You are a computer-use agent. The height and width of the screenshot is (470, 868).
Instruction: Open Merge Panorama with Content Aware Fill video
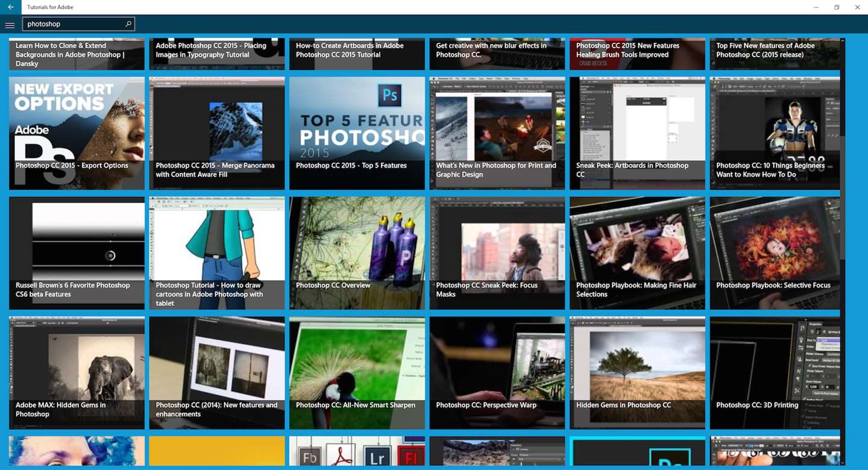(x=217, y=133)
